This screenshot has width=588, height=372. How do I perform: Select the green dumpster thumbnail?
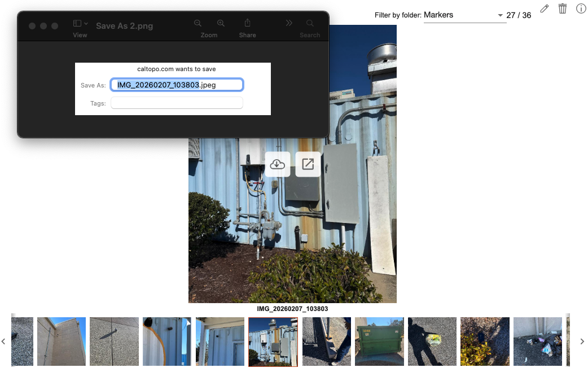[379, 342]
